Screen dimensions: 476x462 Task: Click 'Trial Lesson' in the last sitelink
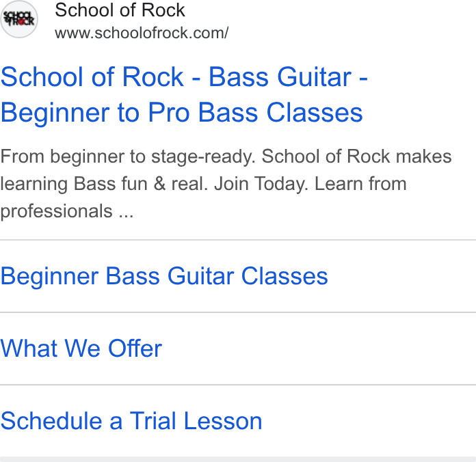[x=196, y=421]
